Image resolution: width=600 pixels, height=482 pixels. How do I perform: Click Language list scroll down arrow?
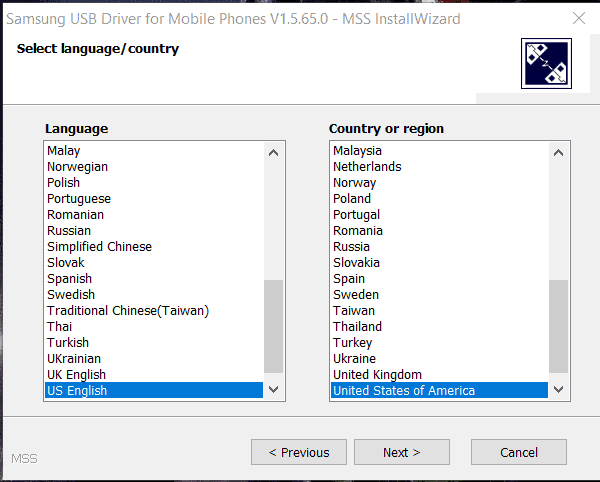point(273,389)
